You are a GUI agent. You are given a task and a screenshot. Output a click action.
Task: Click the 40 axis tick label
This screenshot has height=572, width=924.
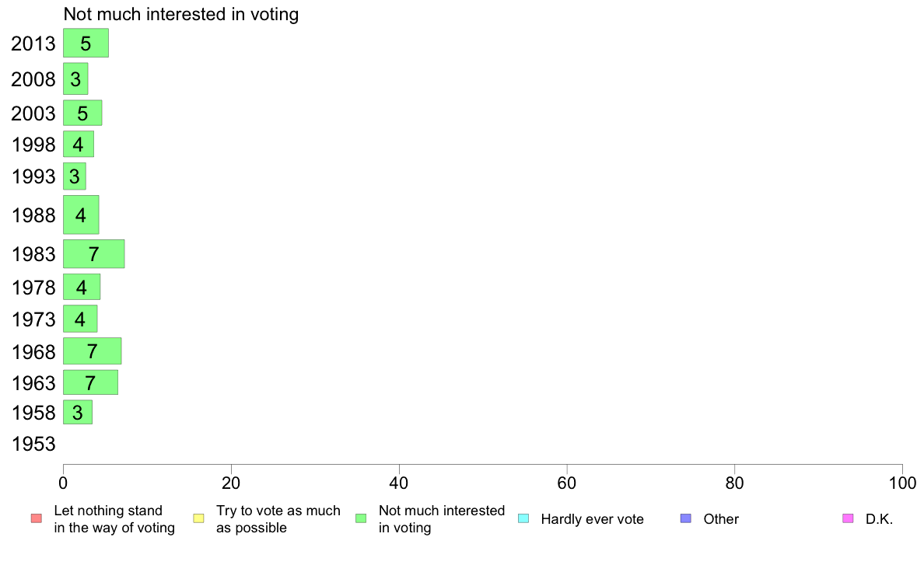coord(399,483)
